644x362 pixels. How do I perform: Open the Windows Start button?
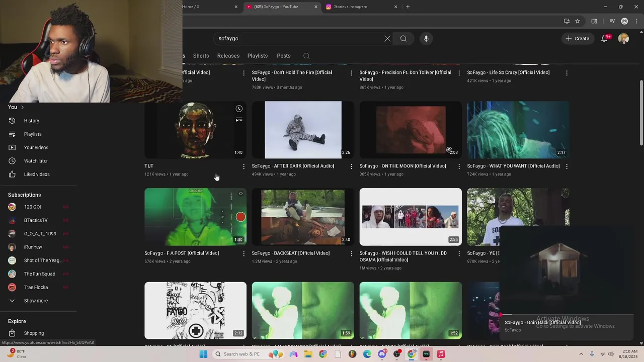pos(203,354)
